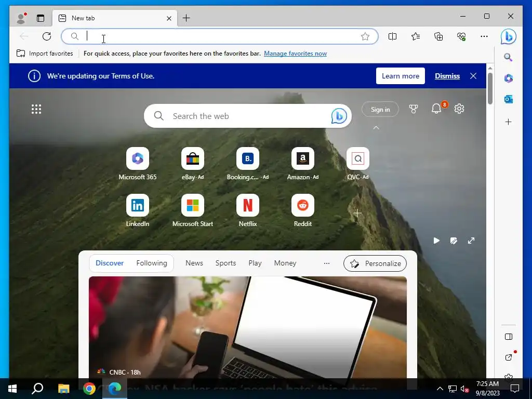Open Reddit quick link
Viewport: 532px width, 399px height.
(x=303, y=211)
